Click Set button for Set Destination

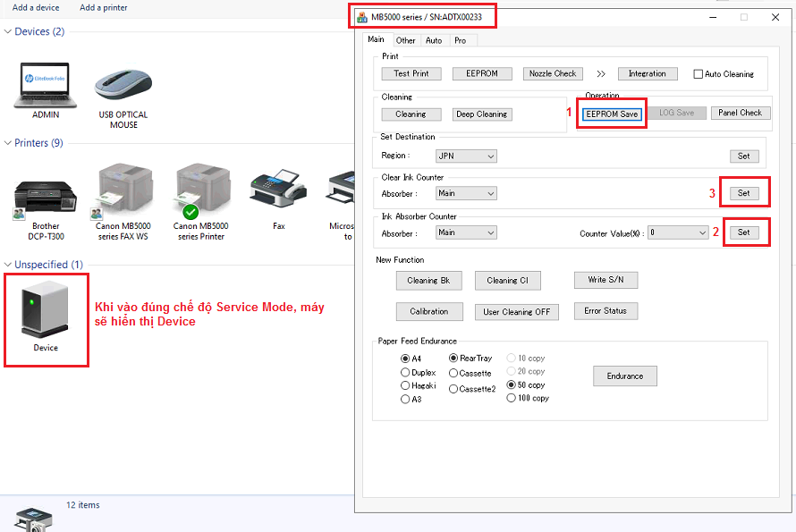point(744,156)
